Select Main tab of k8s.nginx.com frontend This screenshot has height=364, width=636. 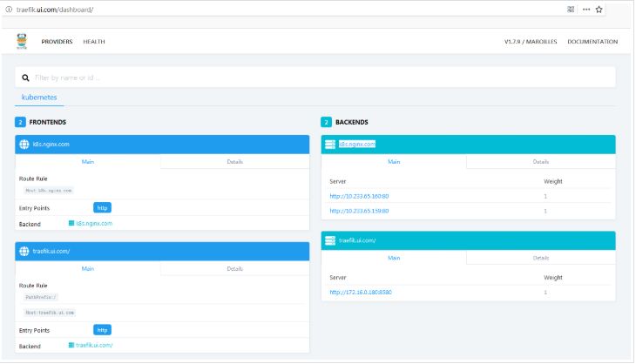(x=88, y=162)
